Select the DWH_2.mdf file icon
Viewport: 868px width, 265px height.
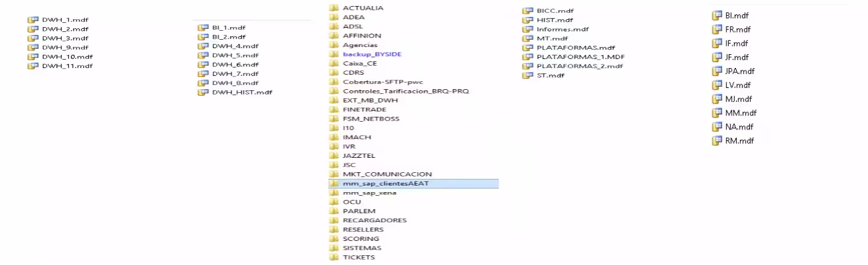tap(33, 29)
